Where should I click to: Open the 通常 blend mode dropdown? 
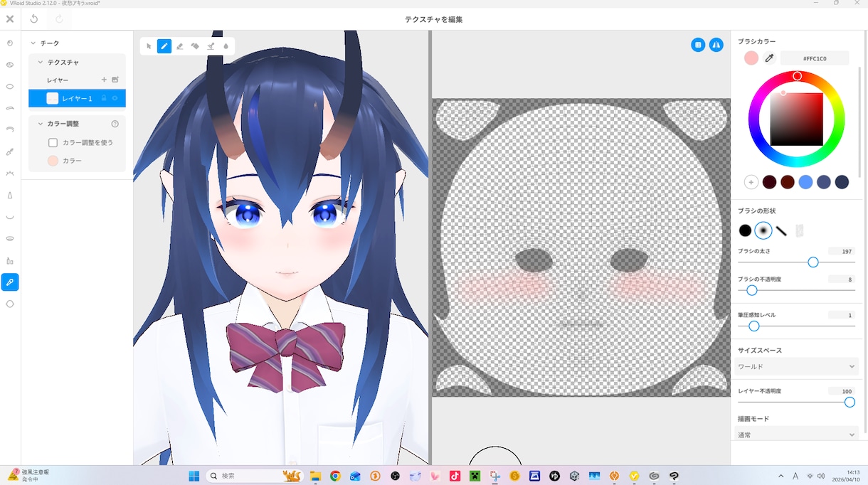797,434
